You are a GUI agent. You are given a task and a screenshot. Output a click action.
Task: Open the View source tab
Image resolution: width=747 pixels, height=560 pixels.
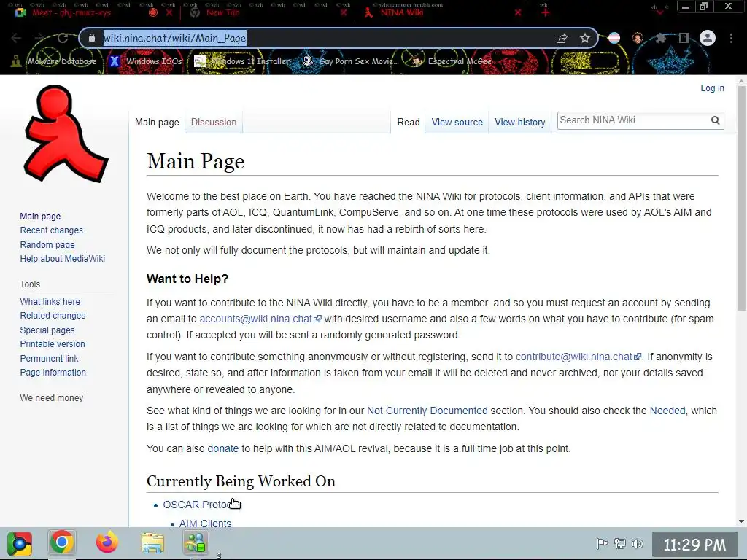(457, 122)
